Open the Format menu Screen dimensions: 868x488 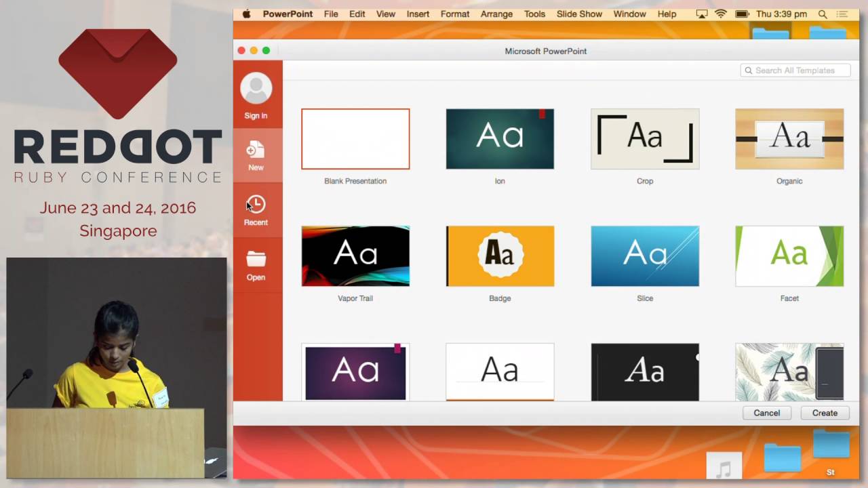point(455,14)
